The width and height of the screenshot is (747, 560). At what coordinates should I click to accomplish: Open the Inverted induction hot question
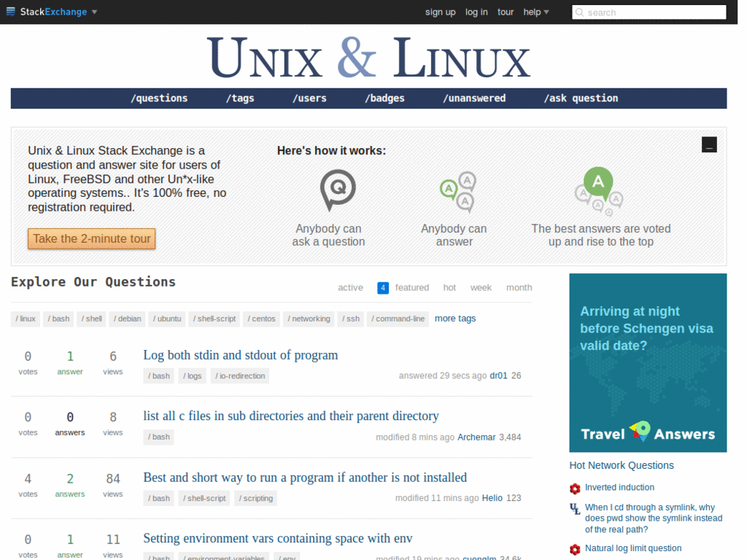619,487
